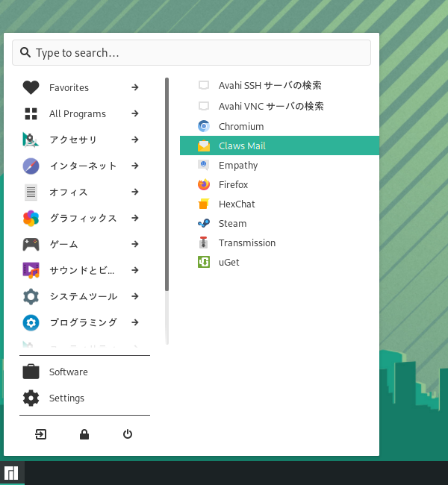
Task: Click the Settings gear icon
Action: (31, 398)
